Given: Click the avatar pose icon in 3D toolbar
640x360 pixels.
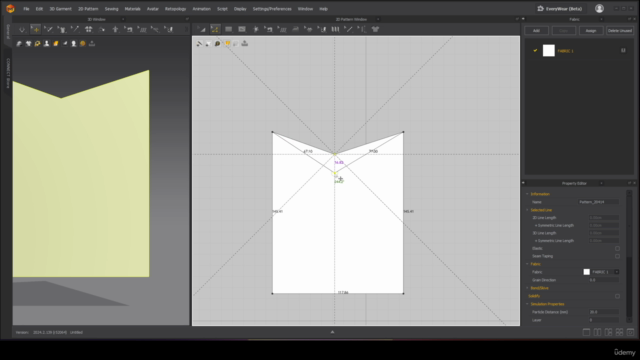Looking at the screenshot, I should [x=116, y=29].
